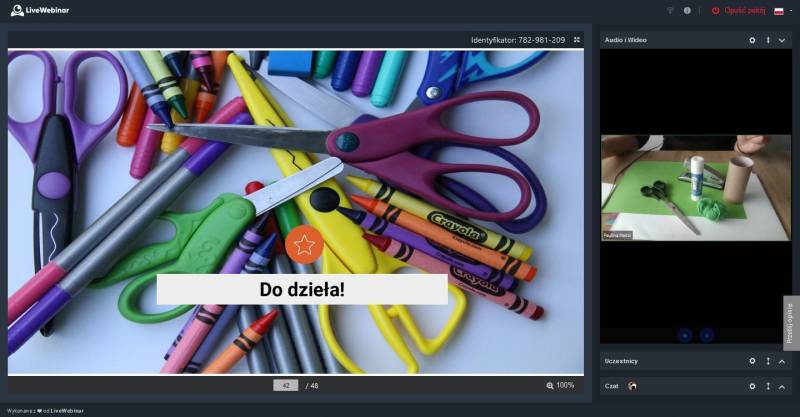
Task: Collapse the Audio i Wideo panel
Action: pyautogui.click(x=782, y=40)
